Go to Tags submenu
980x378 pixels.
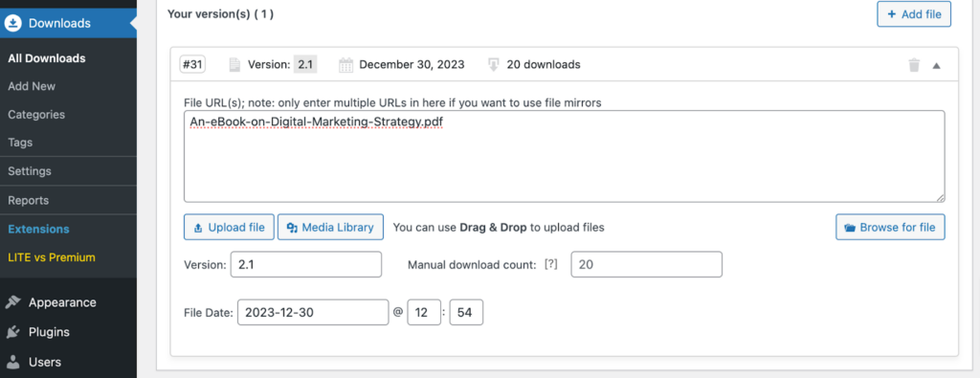[x=20, y=143]
